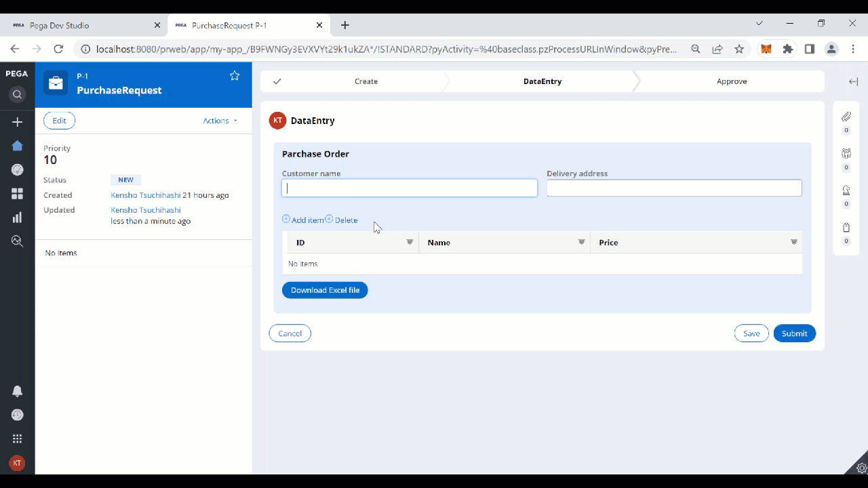The height and width of the screenshot is (488, 868).
Task: Open the app launcher grid icon
Action: click(17, 439)
